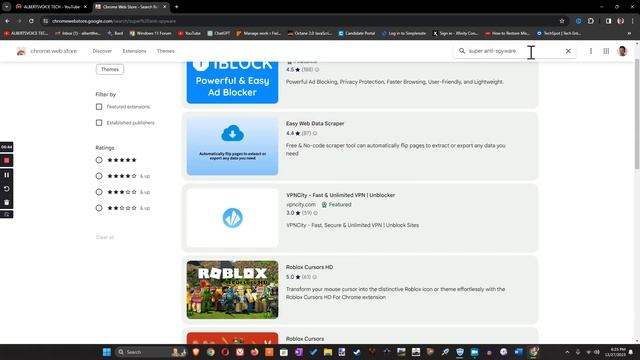Open the Easy Web Data Scraper thumbnail
This screenshot has height=360, width=640.
coord(232,146)
